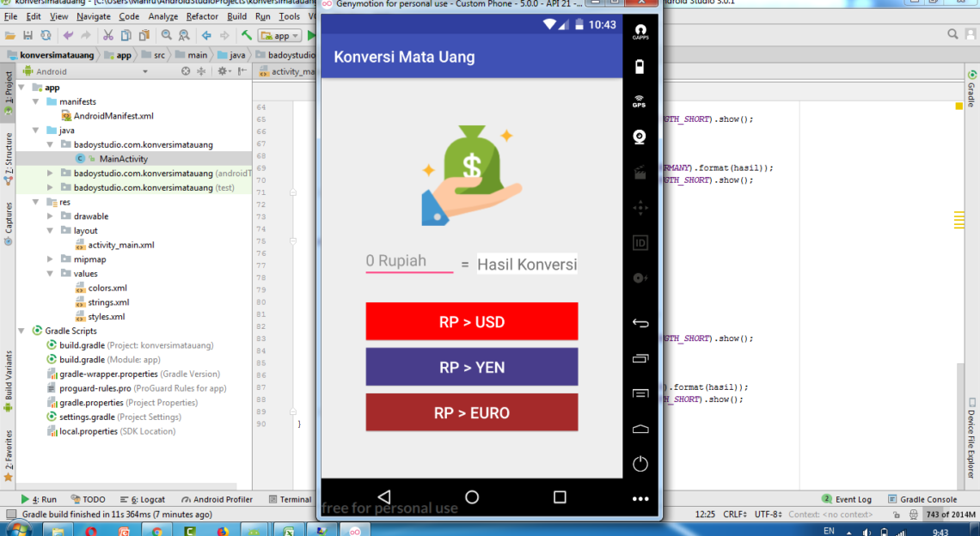Click the Make Project hammer icon
The width and height of the screenshot is (980, 536).
click(x=247, y=35)
